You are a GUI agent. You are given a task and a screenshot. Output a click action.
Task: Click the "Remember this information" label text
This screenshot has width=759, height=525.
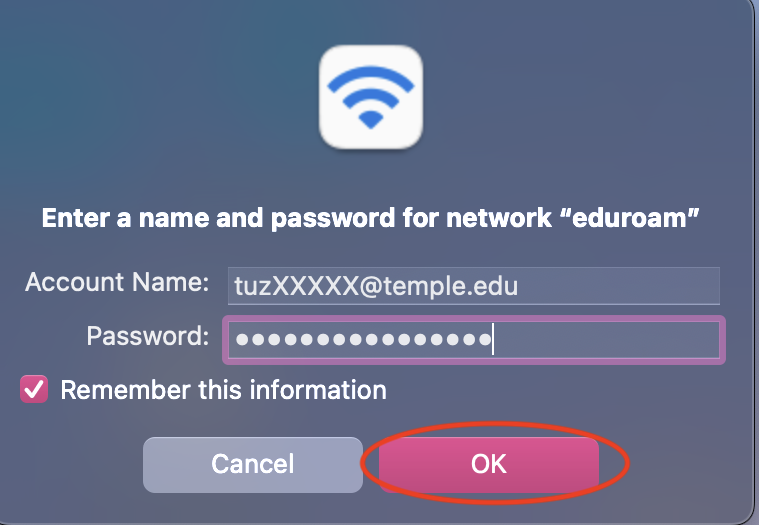tap(223, 389)
